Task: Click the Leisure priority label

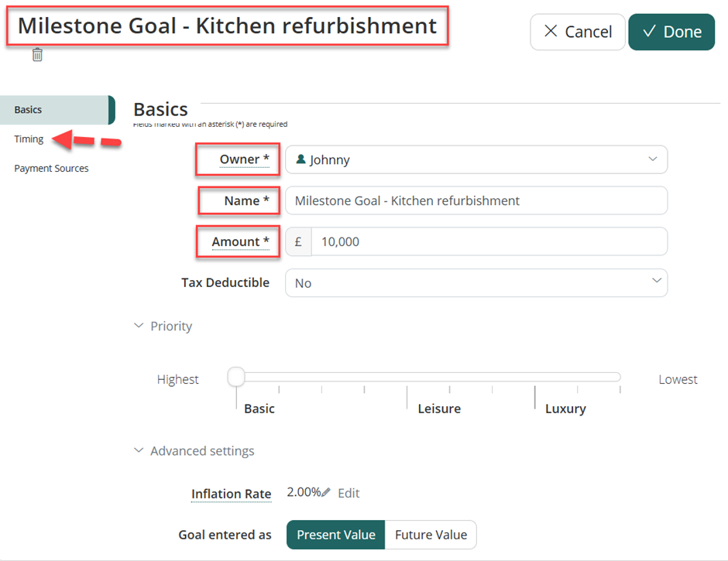Action: click(439, 409)
